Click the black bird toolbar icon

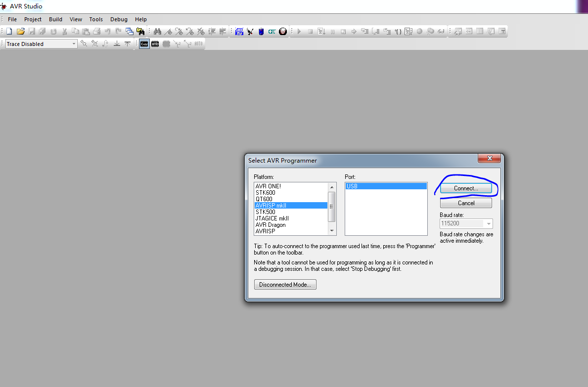point(250,32)
